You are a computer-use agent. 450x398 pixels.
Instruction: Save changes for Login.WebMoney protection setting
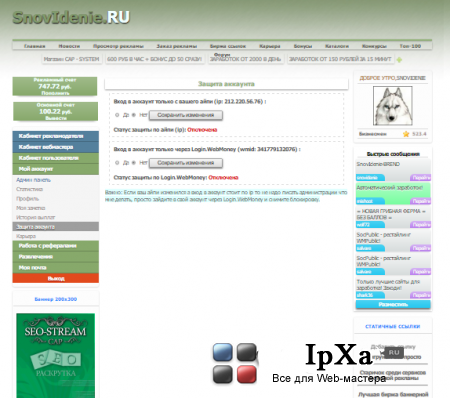pos(186,163)
